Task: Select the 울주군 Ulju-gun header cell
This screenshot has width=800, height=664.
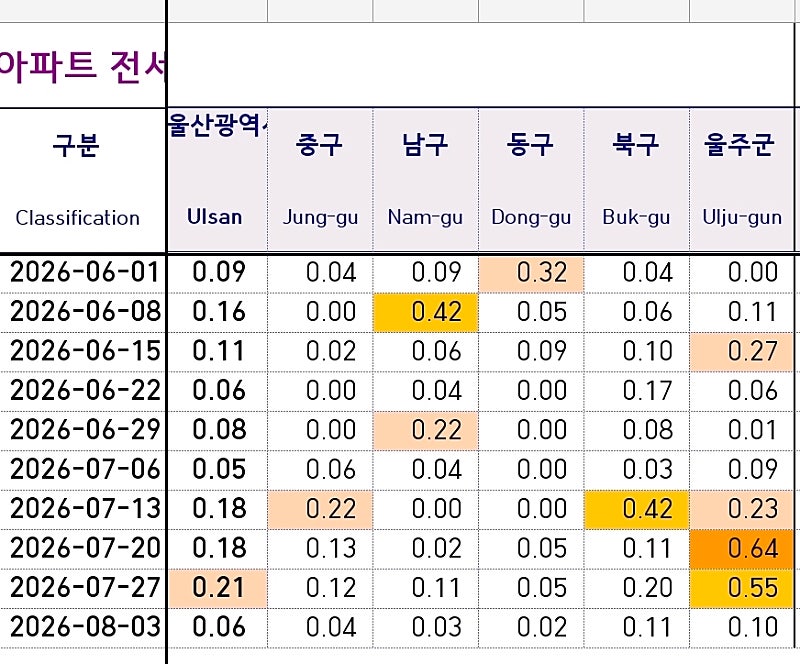Action: [742, 180]
